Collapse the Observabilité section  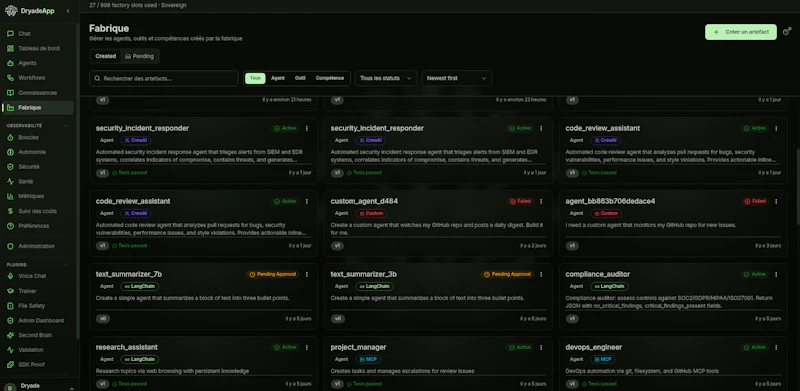pos(66,125)
